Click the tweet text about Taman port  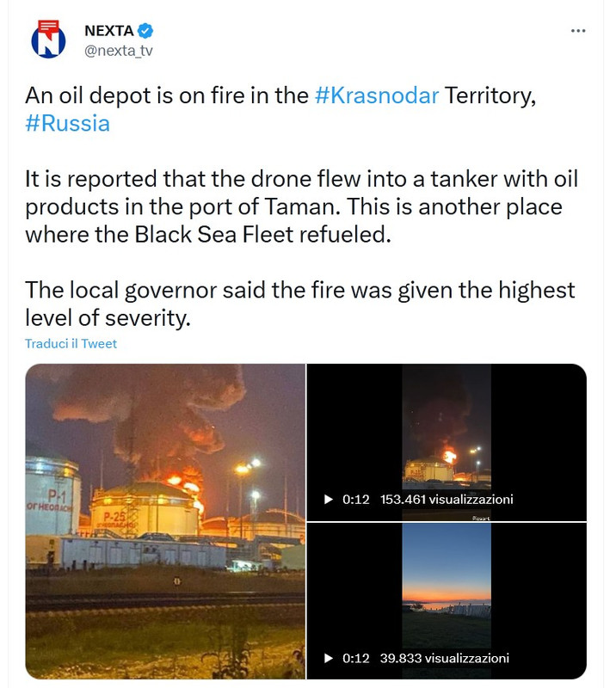tap(301, 206)
